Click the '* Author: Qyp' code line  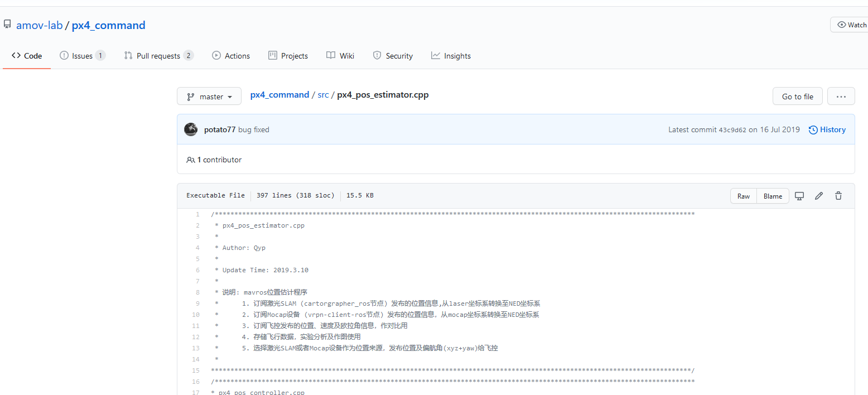point(240,248)
